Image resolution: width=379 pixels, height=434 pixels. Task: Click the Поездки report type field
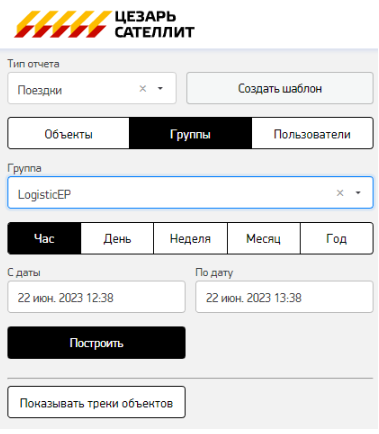(92, 88)
